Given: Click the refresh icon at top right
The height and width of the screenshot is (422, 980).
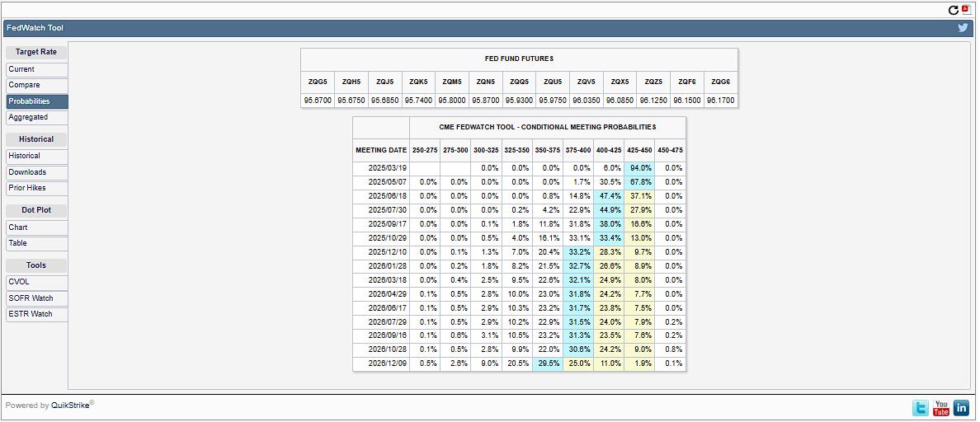Looking at the screenshot, I should tap(953, 10).
